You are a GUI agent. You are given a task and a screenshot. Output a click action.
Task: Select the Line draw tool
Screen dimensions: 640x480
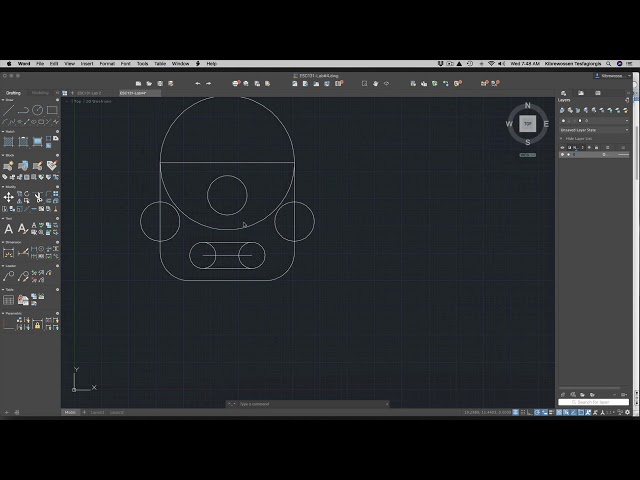pyautogui.click(x=9, y=110)
